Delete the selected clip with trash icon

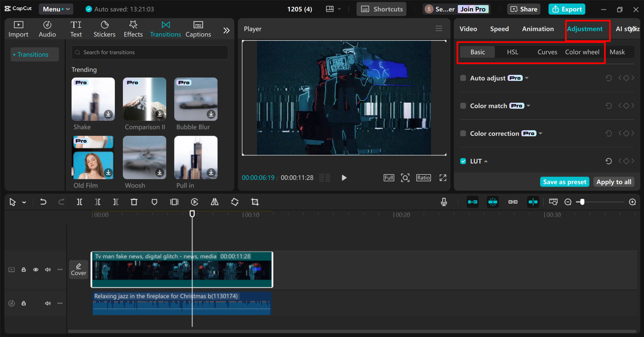tap(134, 202)
